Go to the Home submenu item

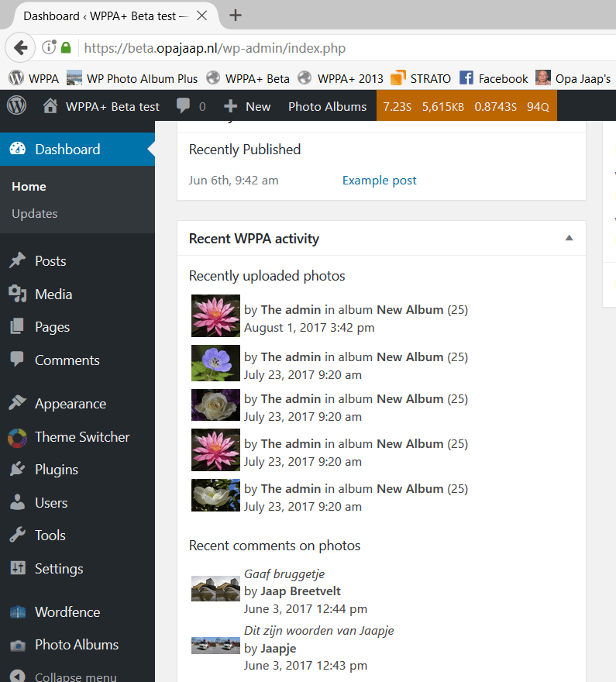[x=29, y=186]
